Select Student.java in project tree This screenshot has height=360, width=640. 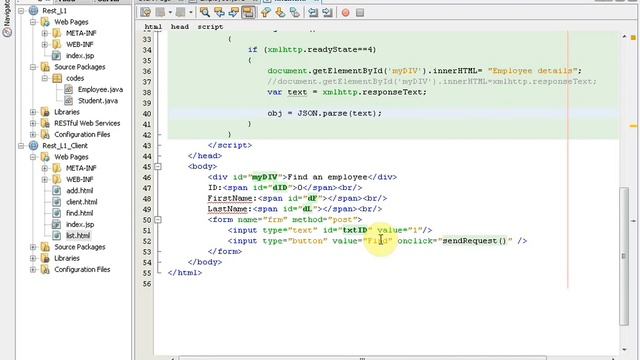98,101
